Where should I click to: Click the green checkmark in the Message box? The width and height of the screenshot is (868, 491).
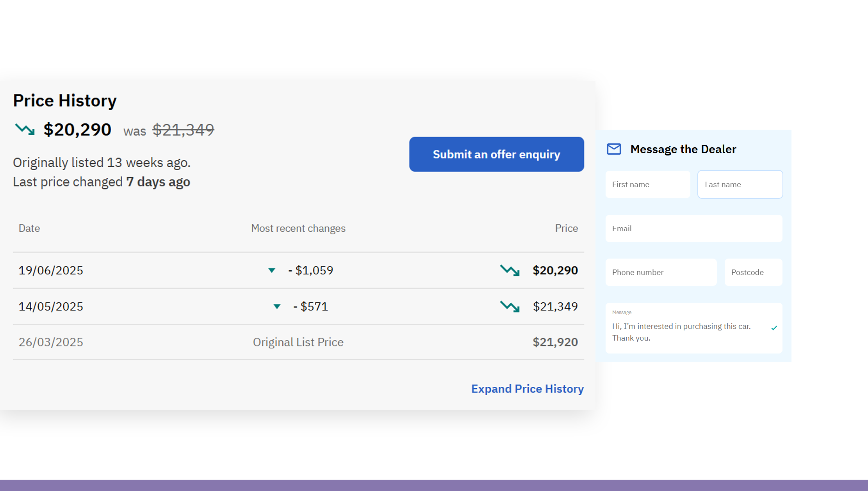[x=774, y=328]
